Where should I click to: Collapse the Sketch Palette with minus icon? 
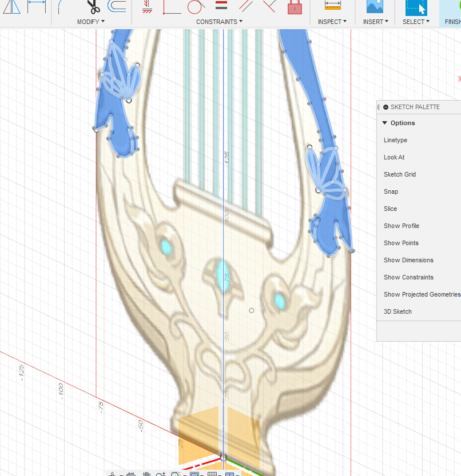[x=386, y=107]
